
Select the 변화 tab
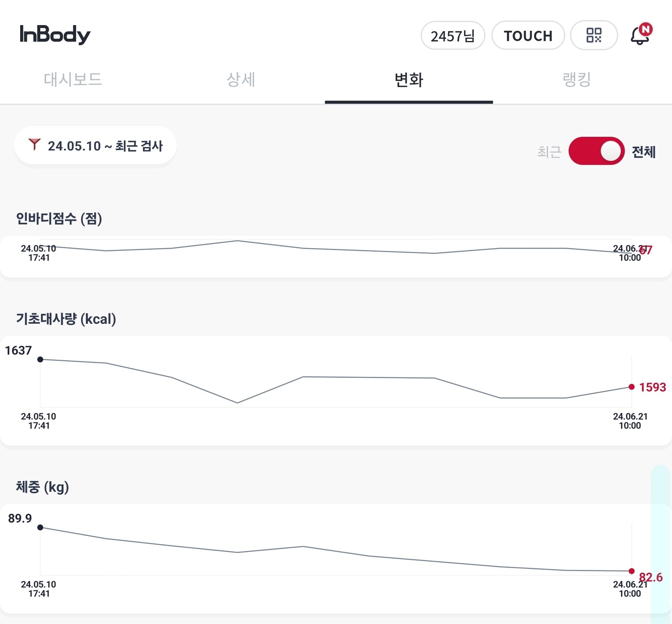tap(409, 80)
